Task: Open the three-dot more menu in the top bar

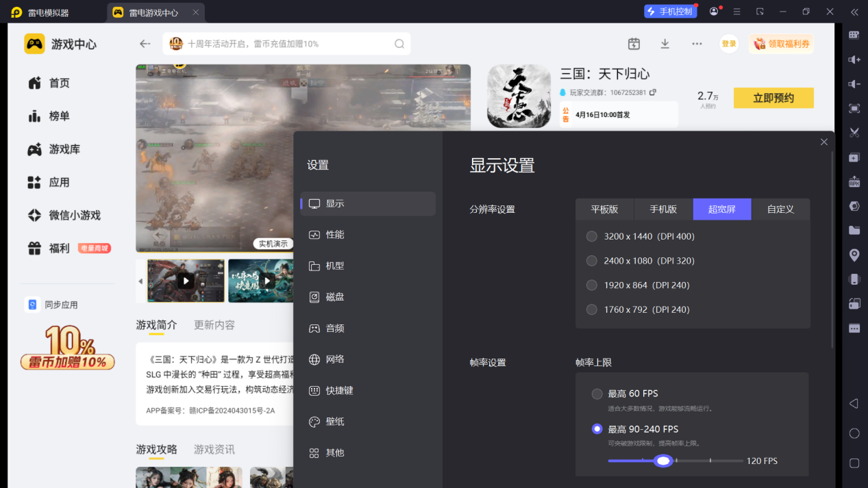Action: click(697, 43)
